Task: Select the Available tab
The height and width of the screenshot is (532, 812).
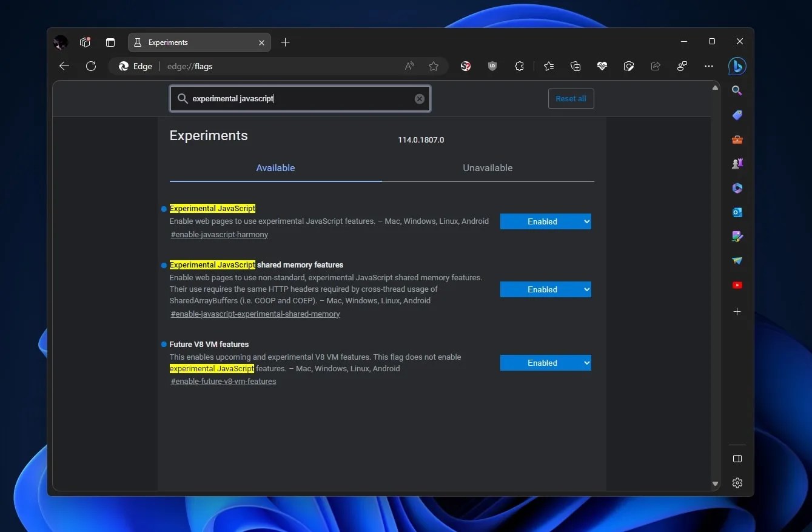Action: pos(275,167)
